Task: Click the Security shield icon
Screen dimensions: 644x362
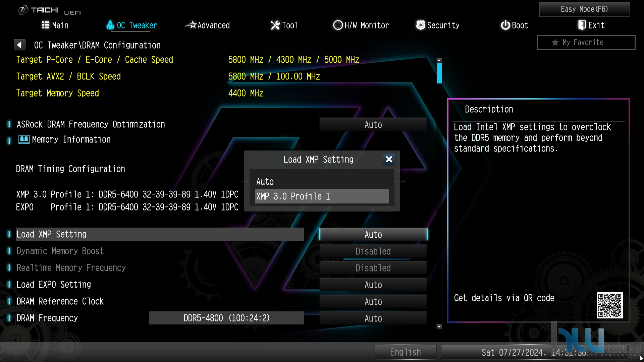Action: [x=420, y=25]
